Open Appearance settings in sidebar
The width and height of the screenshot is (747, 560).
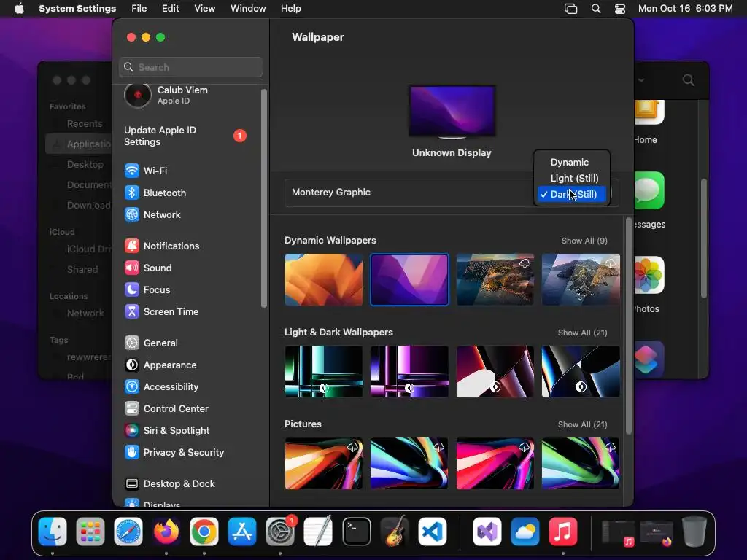point(160,365)
